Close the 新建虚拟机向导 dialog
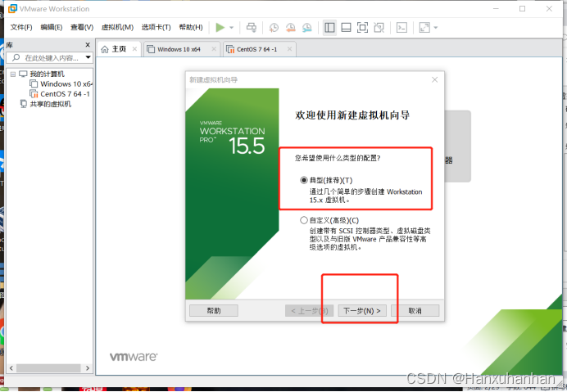 (434, 79)
